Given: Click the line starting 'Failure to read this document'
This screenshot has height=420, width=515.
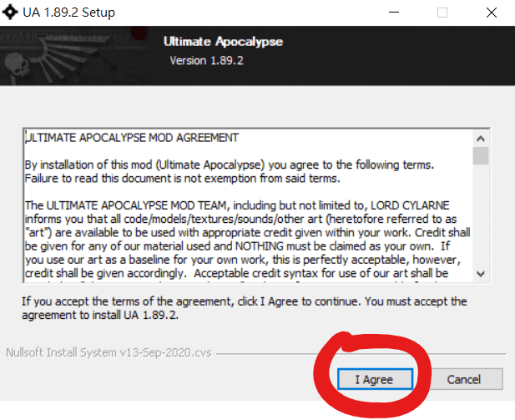Looking at the screenshot, I should [183, 179].
